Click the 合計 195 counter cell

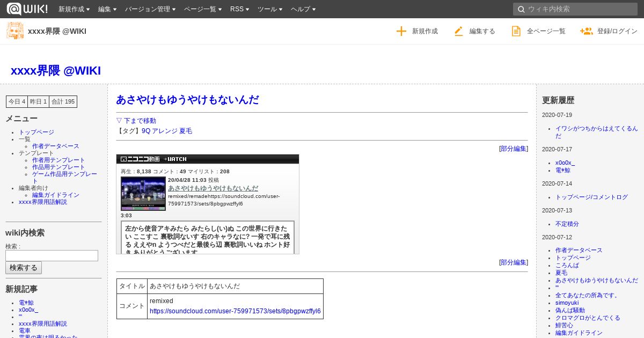pyautogui.click(x=63, y=101)
